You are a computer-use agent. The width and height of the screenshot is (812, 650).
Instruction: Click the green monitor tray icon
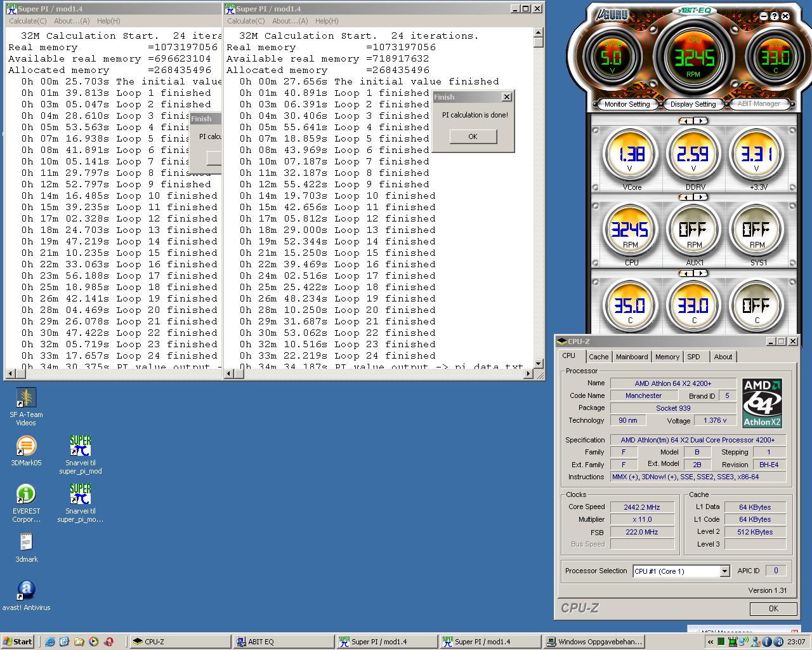(733, 642)
